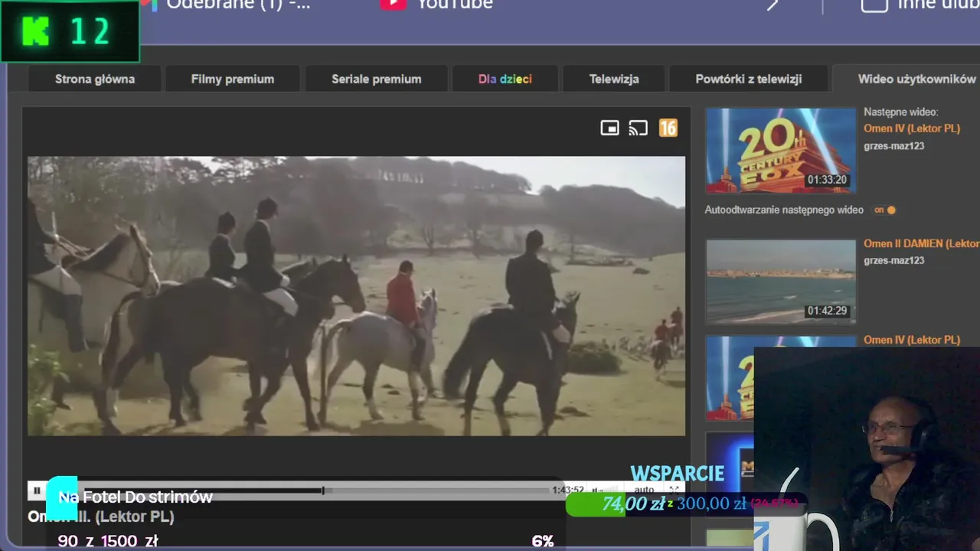Switch to the Seriale premium tab
The width and height of the screenshot is (980, 551).
[x=377, y=79]
